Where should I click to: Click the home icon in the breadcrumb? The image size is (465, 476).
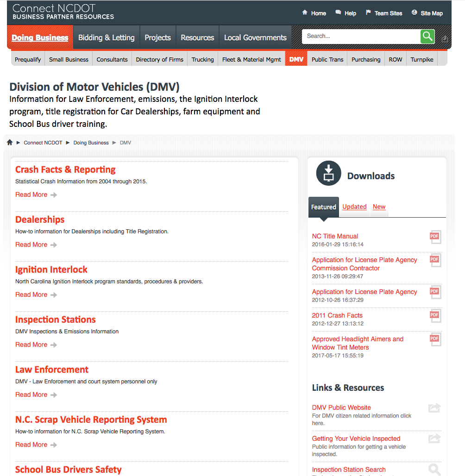[x=10, y=143]
